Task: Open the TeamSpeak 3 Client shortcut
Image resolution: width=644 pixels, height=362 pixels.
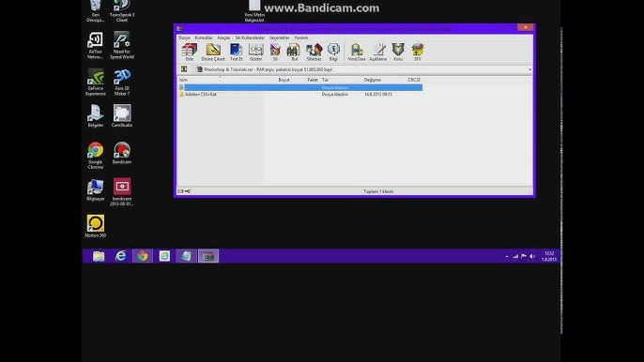Action: (122, 11)
